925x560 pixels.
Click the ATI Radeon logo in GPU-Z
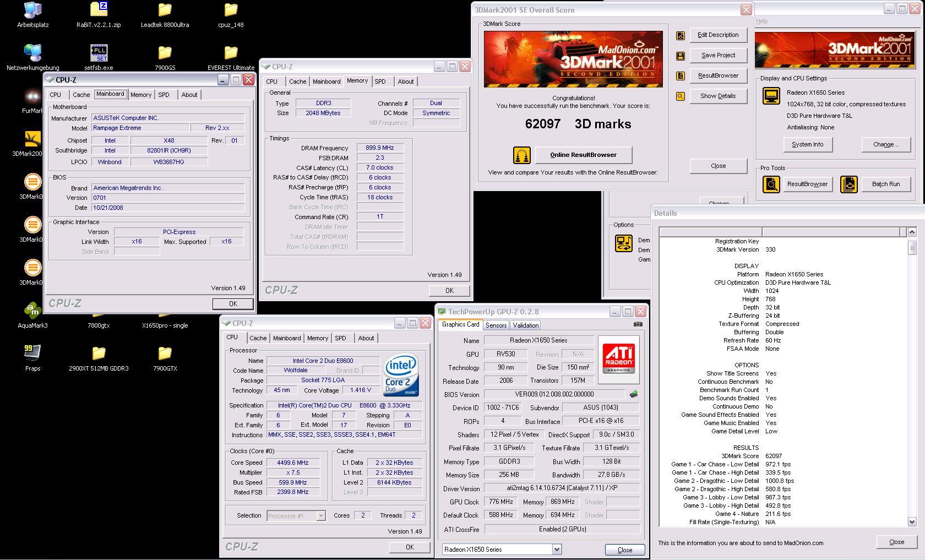point(619,360)
